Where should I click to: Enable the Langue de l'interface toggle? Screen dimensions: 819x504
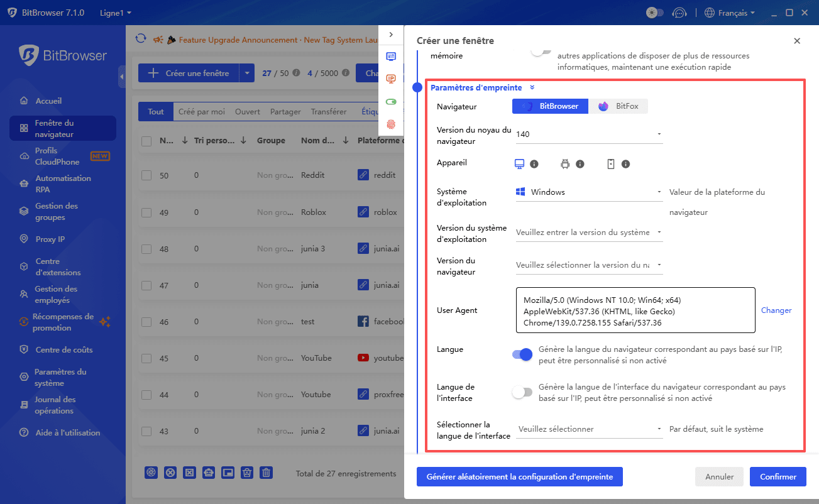pos(522,392)
